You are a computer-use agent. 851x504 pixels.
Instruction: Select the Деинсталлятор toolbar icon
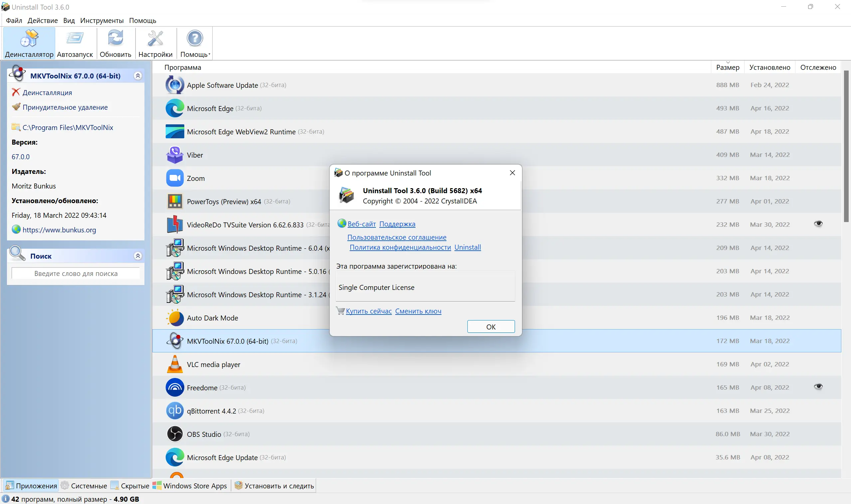(29, 38)
